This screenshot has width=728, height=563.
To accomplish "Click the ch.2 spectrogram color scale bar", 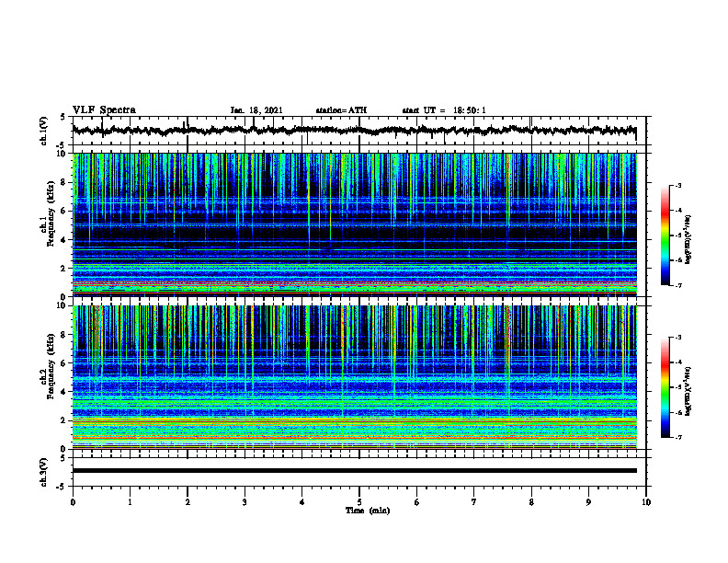I will [x=665, y=387].
